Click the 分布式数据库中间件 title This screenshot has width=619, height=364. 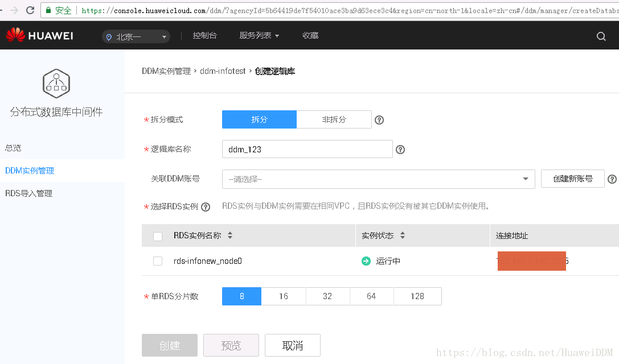(56, 112)
